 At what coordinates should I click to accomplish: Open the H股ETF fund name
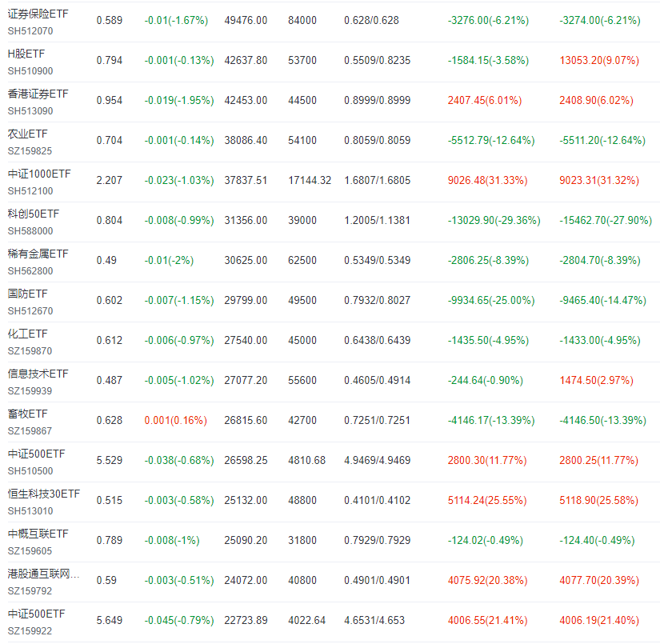click(26, 54)
